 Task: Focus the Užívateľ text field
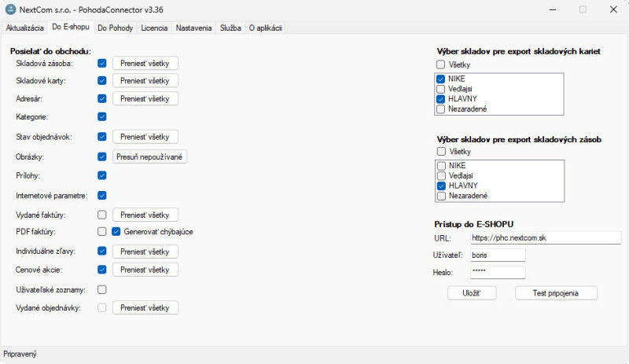pos(496,256)
